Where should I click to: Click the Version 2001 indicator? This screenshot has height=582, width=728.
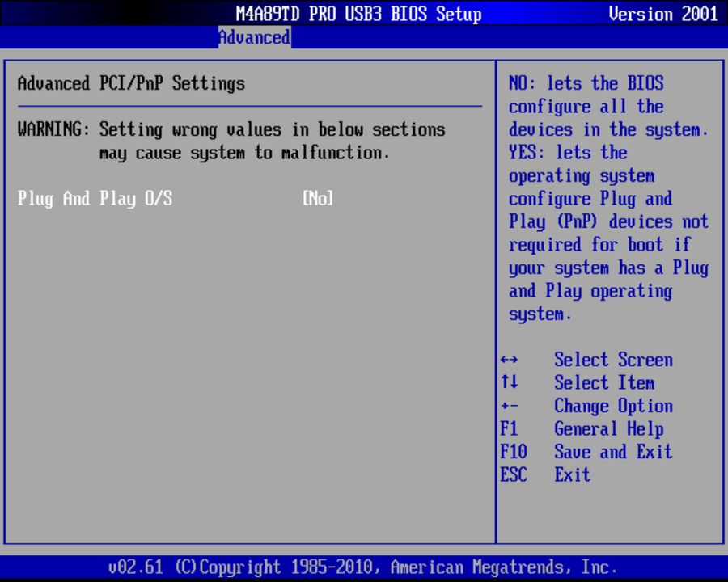663,14
